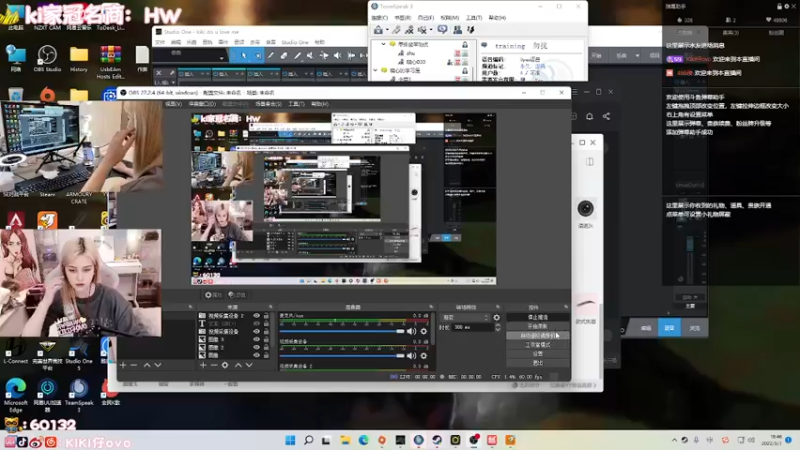The width and height of the screenshot is (800, 450).
Task: Toggle visibility of image 2 source
Action: [x=256, y=347]
